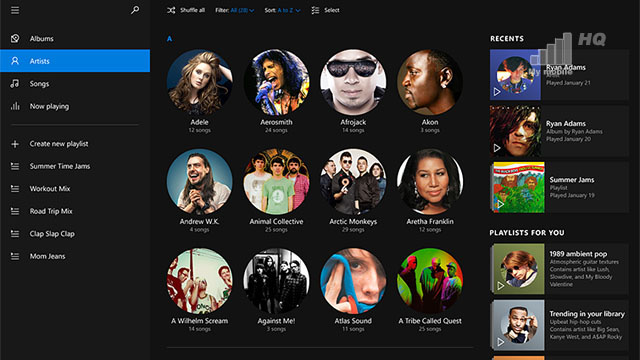Open Arctic Monkeys artist photo
Viewport: 640px width, 360px height.
(x=353, y=182)
